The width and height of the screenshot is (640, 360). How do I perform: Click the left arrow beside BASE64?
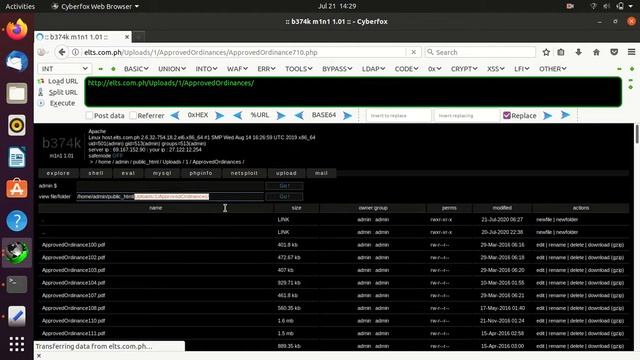tap(299, 116)
